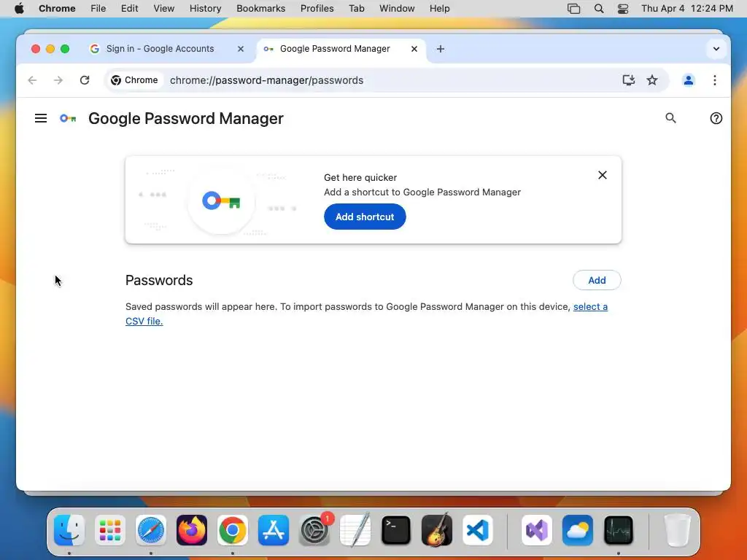Open the Chrome application menu
Screen dimensions: 747x560
[x=57, y=9]
